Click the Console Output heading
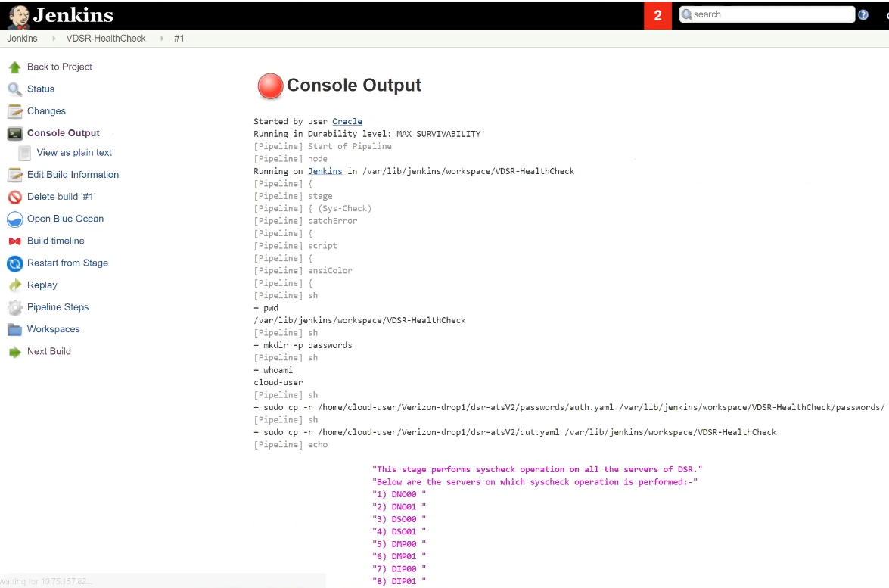Viewport: 889px width, 588px height. point(354,85)
